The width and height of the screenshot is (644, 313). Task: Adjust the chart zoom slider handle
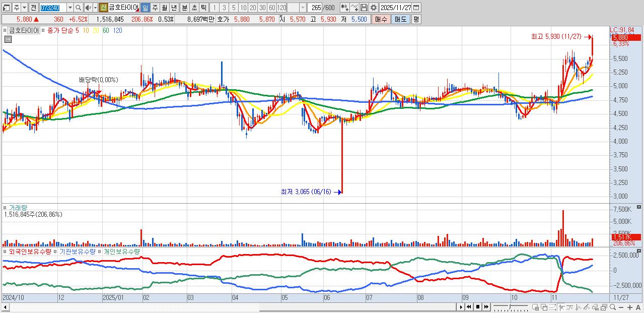tap(510, 307)
